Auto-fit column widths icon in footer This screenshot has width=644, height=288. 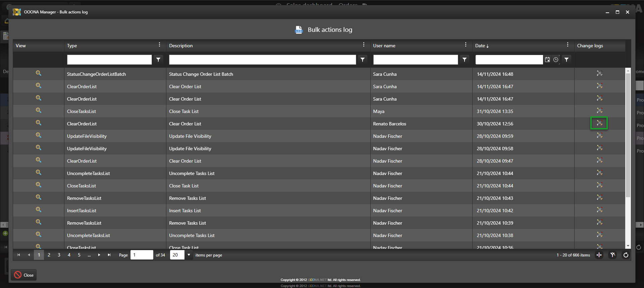coord(599,255)
